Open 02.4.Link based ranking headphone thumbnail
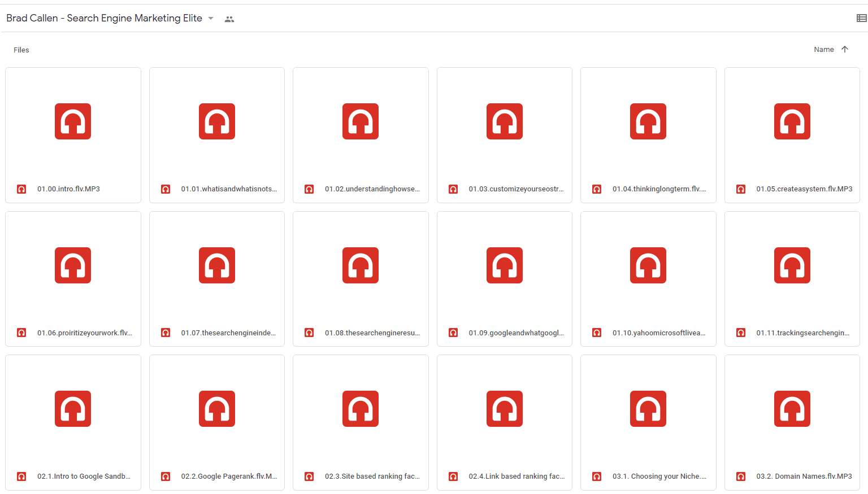 tap(505, 409)
